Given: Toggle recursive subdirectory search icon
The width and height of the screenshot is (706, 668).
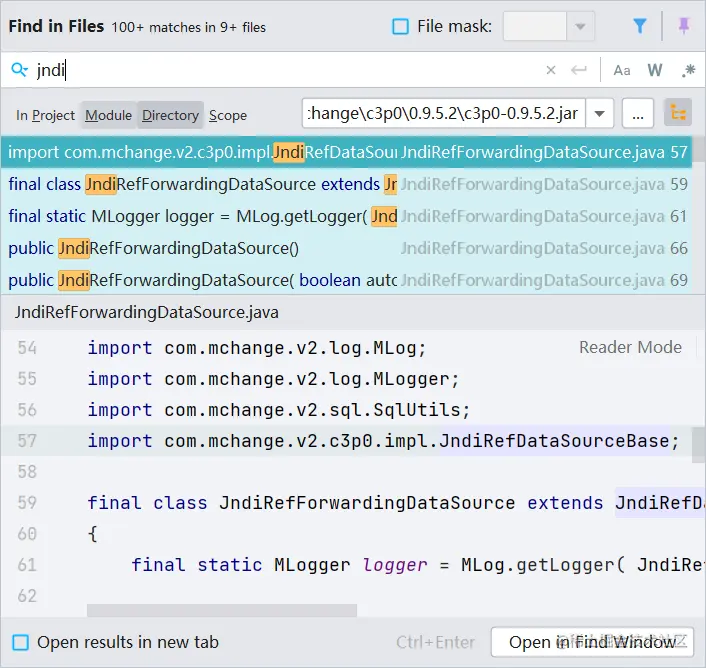Looking at the screenshot, I should (678, 113).
